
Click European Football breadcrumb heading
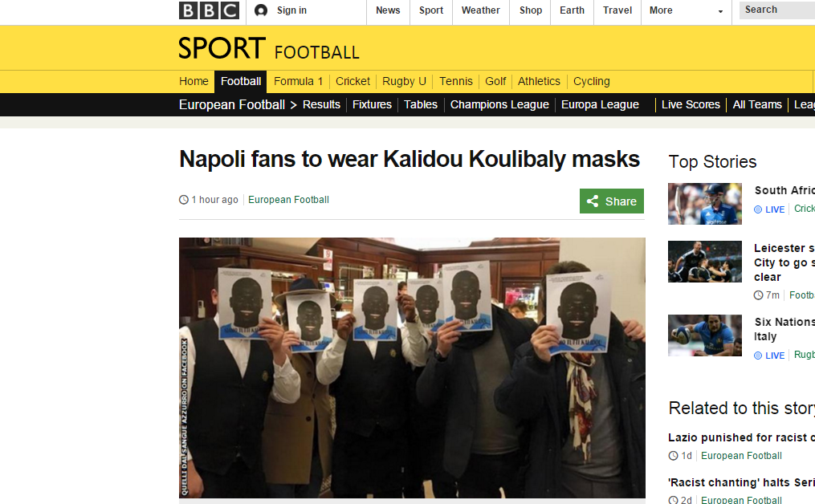coord(232,104)
